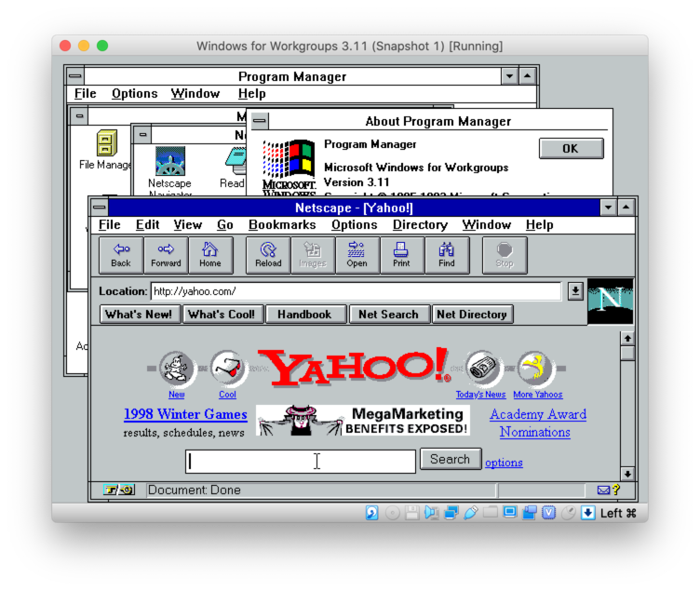This screenshot has height=591, width=700.
Task: Open the Netscape Help menu
Action: (539, 225)
